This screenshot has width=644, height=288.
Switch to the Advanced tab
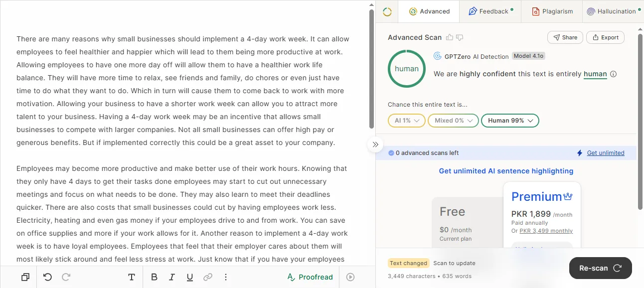click(x=430, y=11)
